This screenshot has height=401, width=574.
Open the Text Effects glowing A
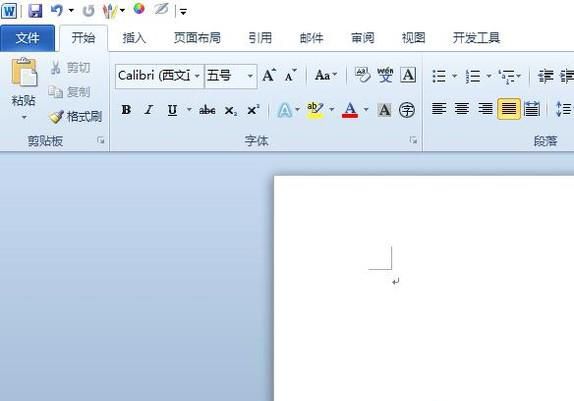coord(285,110)
